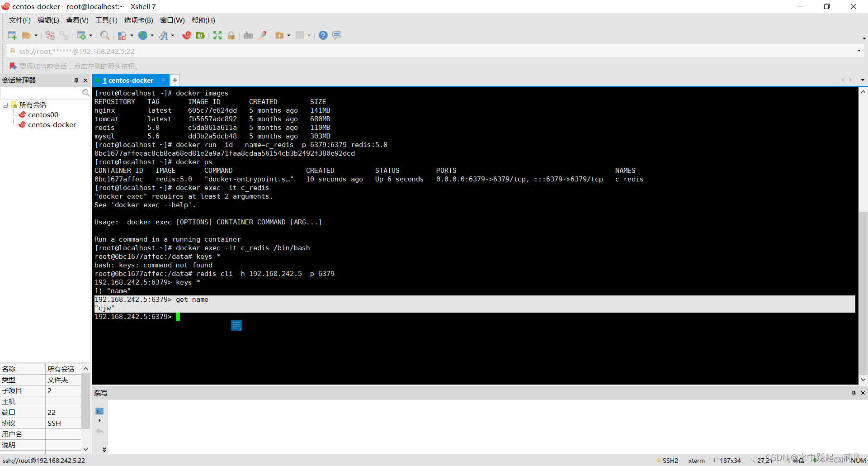Select the centos00 session

(43, 115)
